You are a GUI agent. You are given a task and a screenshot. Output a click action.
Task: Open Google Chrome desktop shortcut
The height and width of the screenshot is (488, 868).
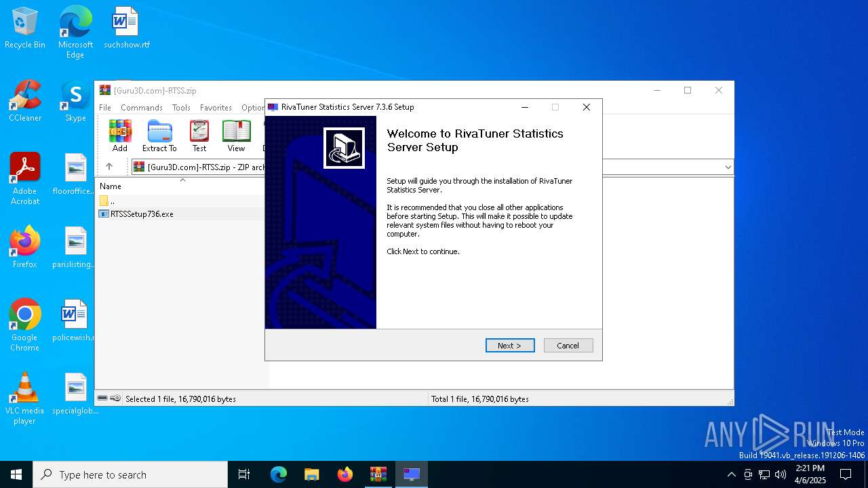[25, 325]
